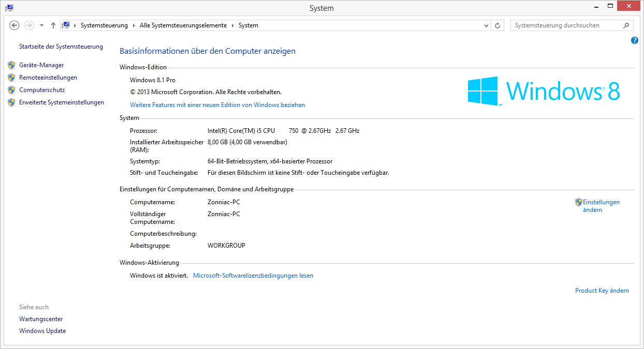Open the blue Help question mark

pos(635,40)
